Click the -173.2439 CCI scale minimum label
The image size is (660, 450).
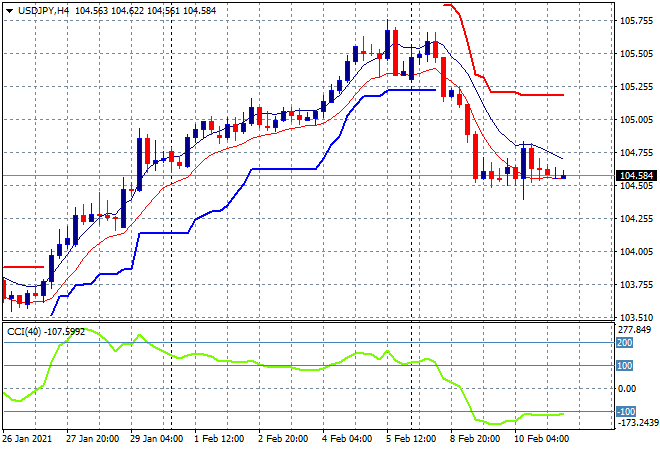point(636,422)
